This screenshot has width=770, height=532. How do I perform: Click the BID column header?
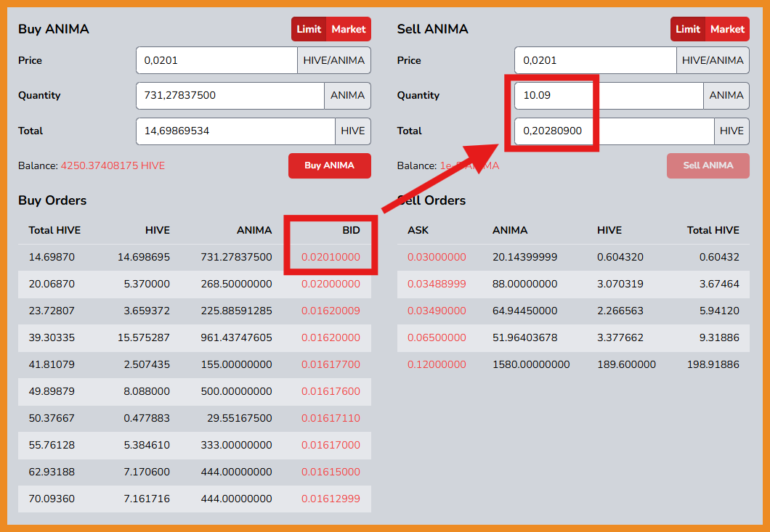[351, 230]
